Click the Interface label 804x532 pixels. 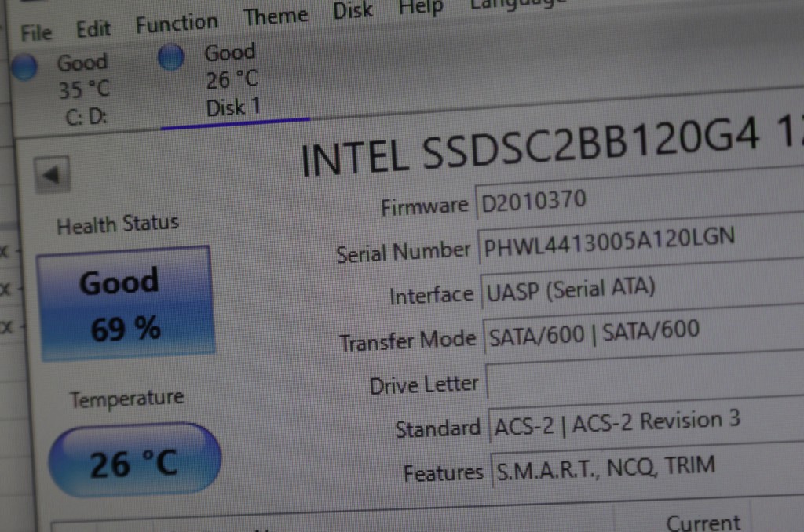431,296
